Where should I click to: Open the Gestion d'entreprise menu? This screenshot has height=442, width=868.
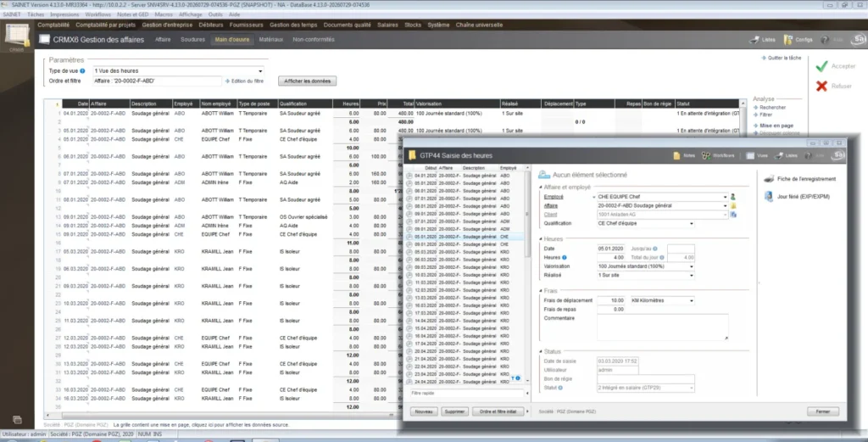point(167,25)
